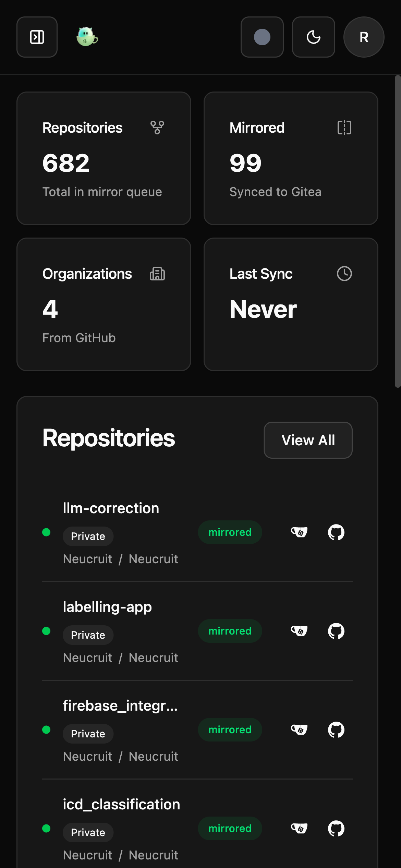Open icd_classification in Gitea
This screenshot has width=401, height=868.
(x=299, y=829)
